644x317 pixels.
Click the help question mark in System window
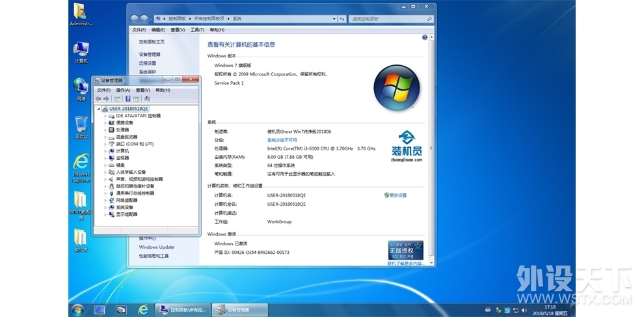[425, 37]
